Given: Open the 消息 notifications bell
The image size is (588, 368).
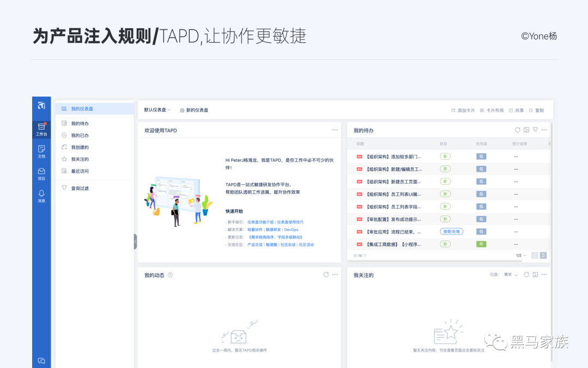Looking at the screenshot, I should click(x=41, y=196).
